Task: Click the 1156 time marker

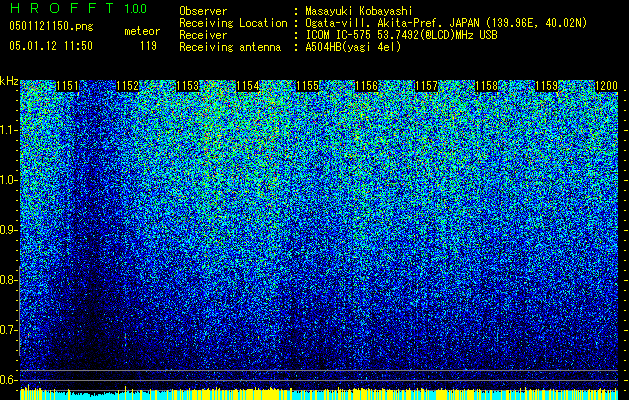Action: tap(367, 86)
